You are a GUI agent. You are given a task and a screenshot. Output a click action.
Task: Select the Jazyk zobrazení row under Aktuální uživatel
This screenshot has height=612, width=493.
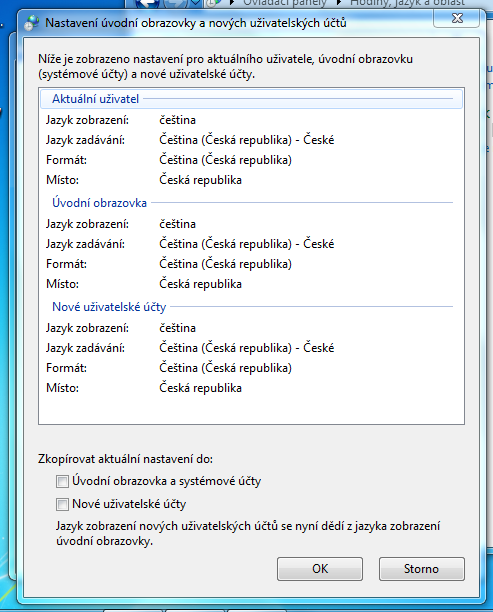pos(251,120)
